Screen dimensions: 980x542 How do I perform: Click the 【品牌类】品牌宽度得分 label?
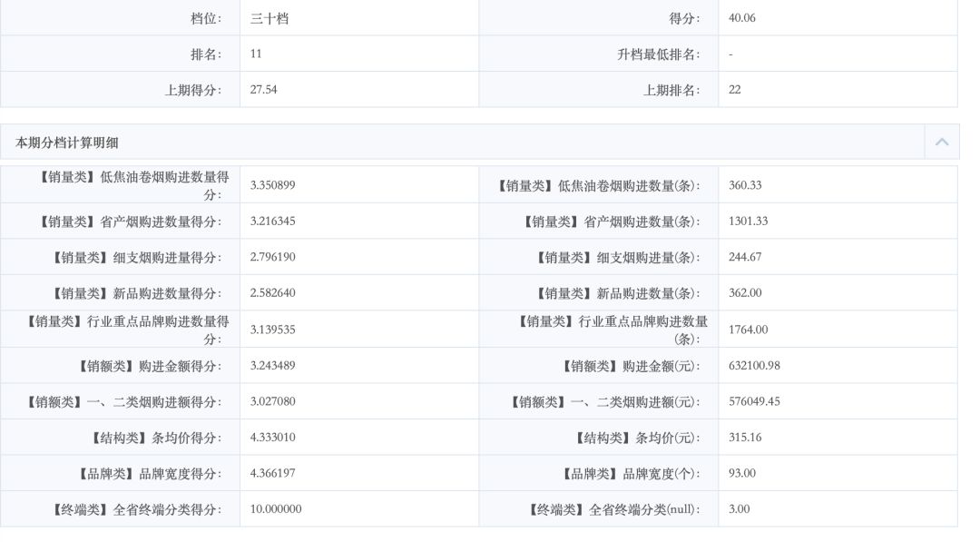point(150,473)
